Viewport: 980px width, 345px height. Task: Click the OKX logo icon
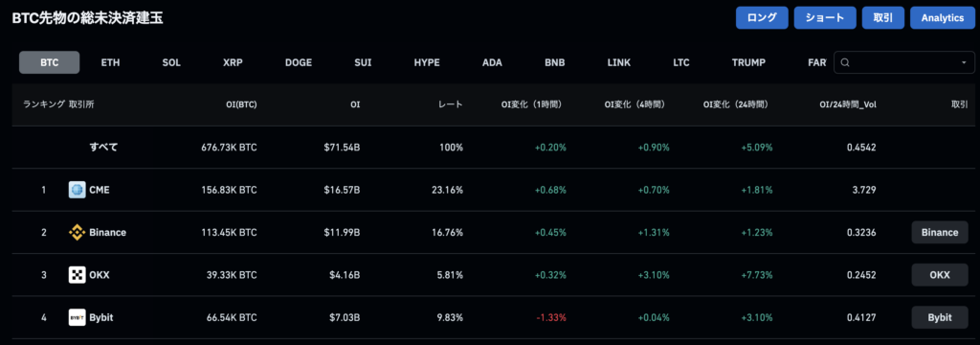pyautogui.click(x=77, y=275)
